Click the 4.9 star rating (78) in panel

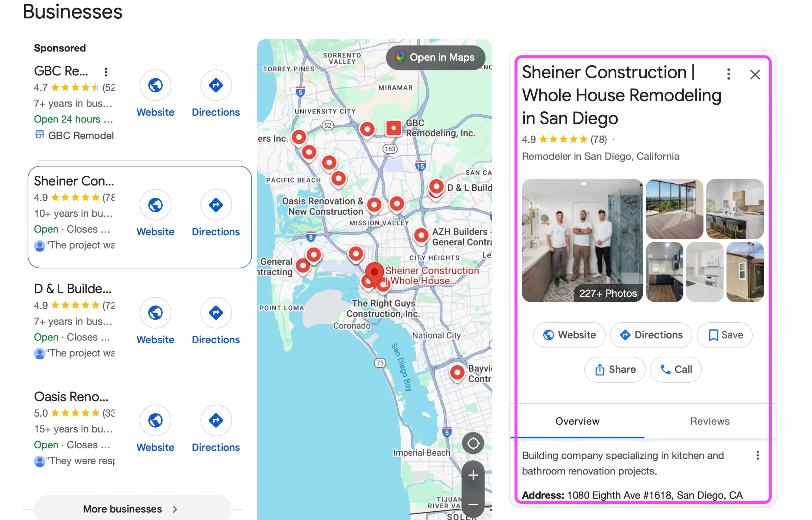coord(564,139)
